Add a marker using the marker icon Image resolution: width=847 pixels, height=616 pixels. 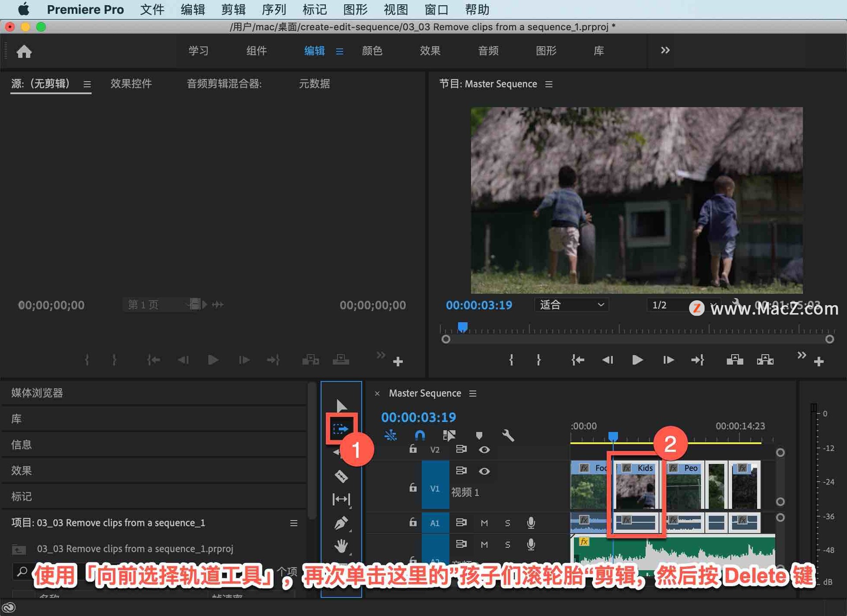click(x=479, y=436)
